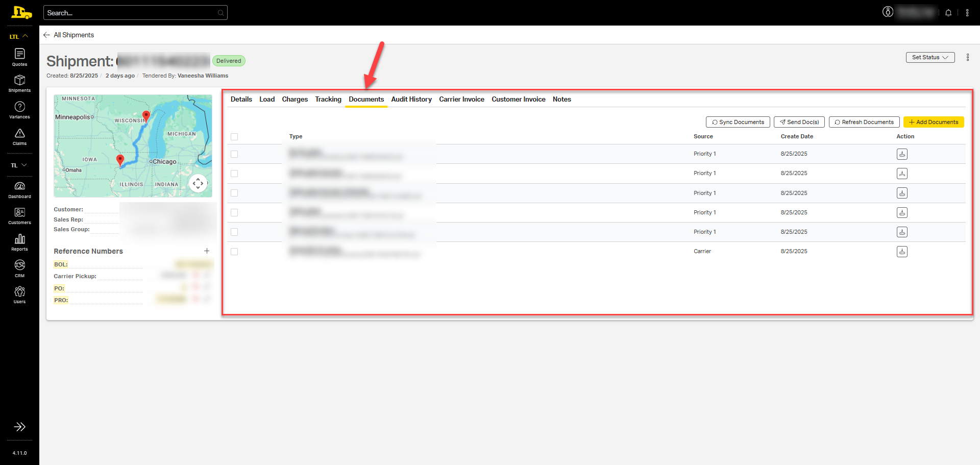Viewport: 980px width, 465px height.
Task: View the Audit History tab
Action: (x=411, y=100)
